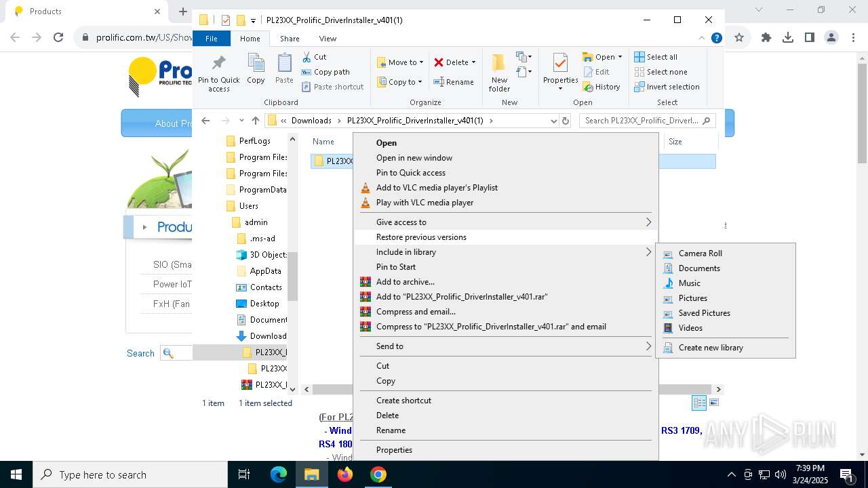Click Copy path in Clipboard group
868x488 pixels.
(x=325, y=72)
